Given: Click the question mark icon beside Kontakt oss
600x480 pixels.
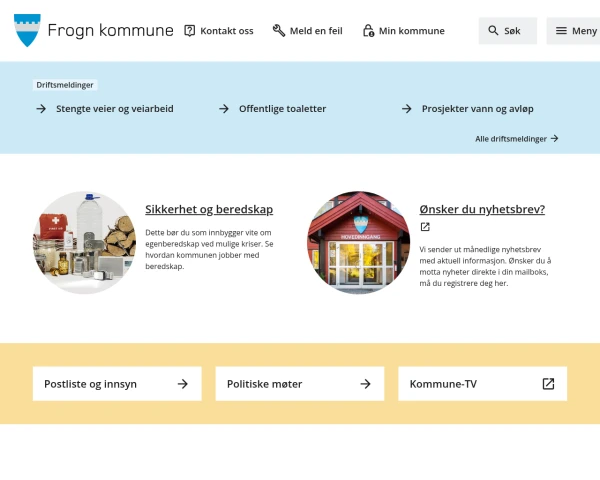Looking at the screenshot, I should (189, 31).
